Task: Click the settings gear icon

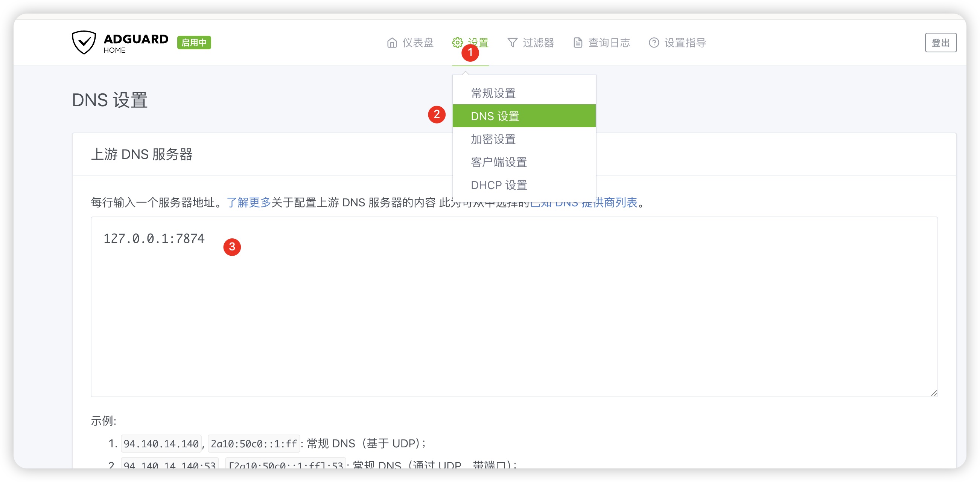Action: 457,43
